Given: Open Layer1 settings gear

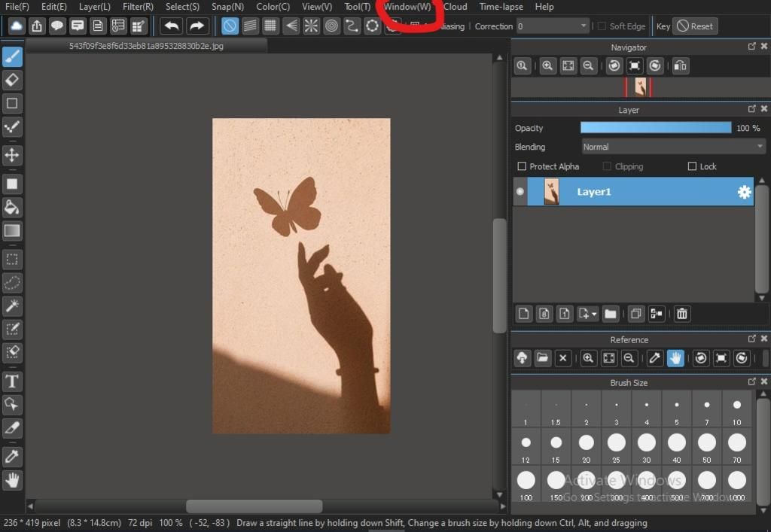Looking at the screenshot, I should point(745,192).
